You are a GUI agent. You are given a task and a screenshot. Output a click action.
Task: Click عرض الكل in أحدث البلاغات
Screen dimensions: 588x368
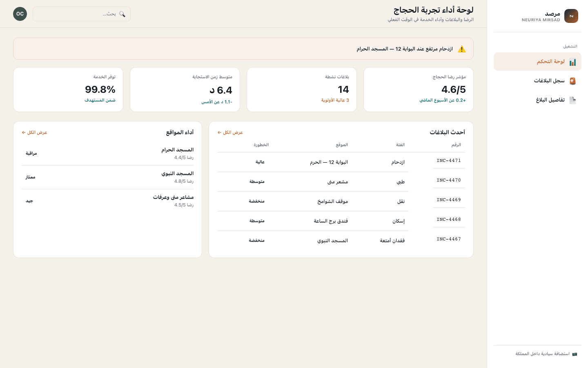230,132
